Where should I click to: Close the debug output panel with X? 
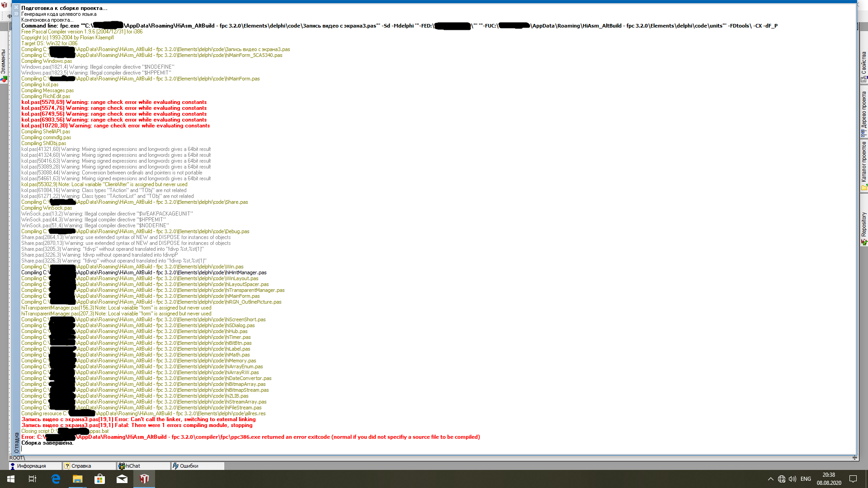pyautogui.click(x=16, y=7)
